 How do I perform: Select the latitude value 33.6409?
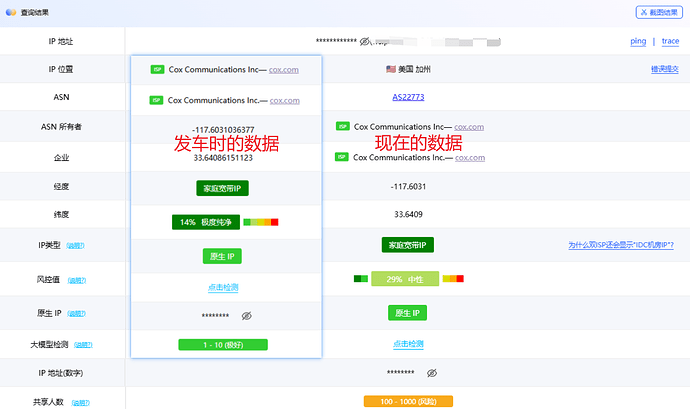(x=408, y=214)
